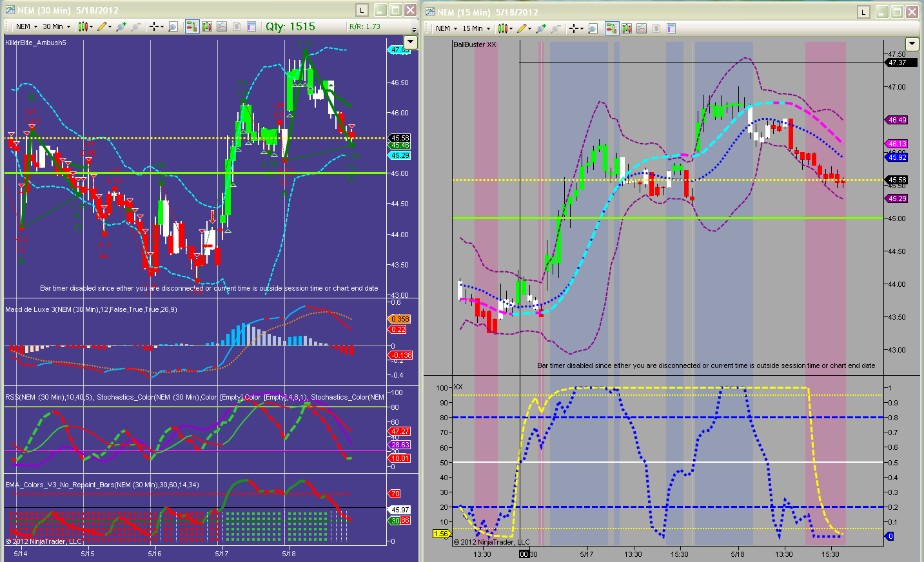
Task: Open Data Series magnifier icon in 30 Min chart
Action: click(x=173, y=26)
